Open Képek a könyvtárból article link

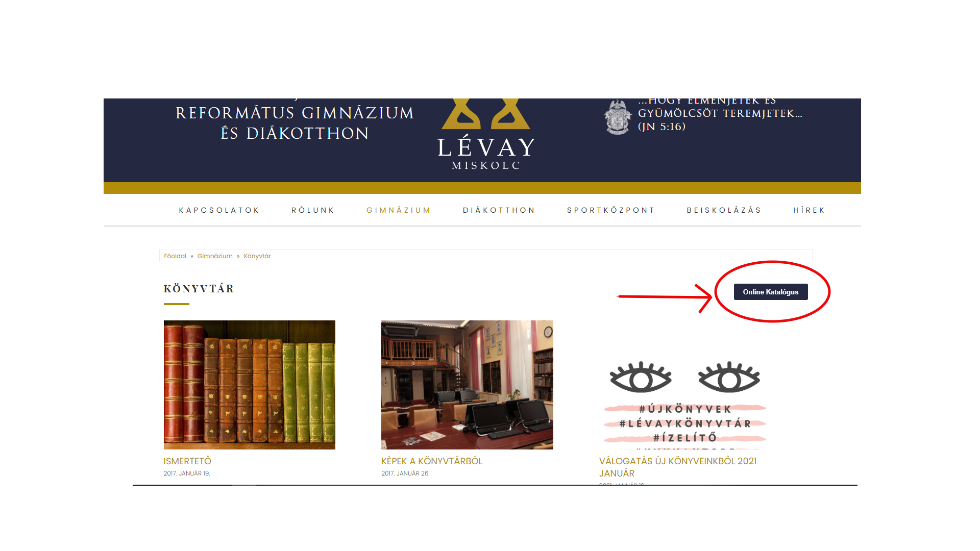point(432,461)
